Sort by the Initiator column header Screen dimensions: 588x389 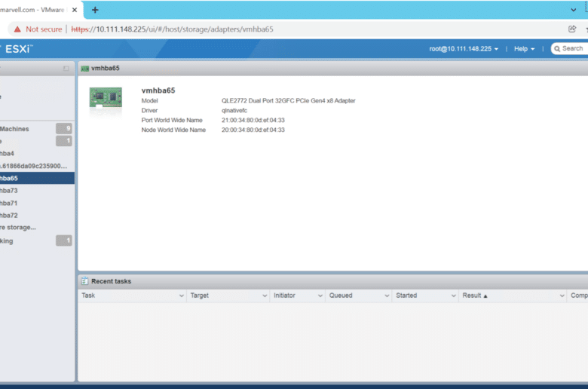pos(284,296)
